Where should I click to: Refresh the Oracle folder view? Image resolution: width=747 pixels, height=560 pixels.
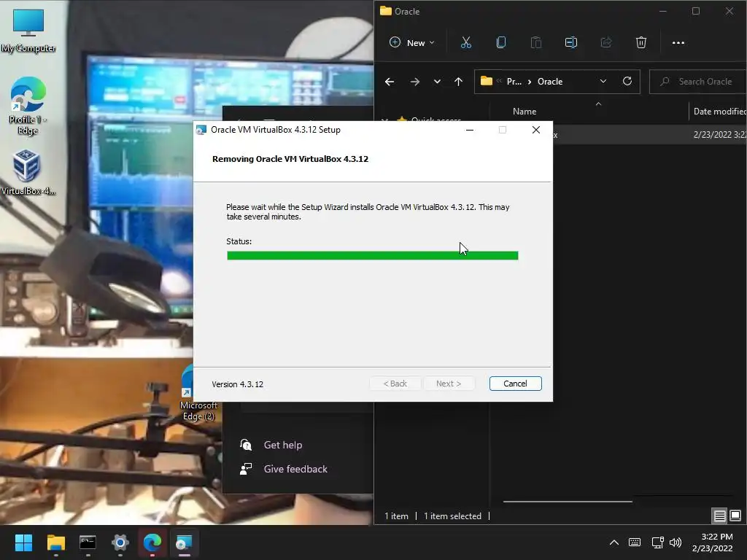click(627, 82)
